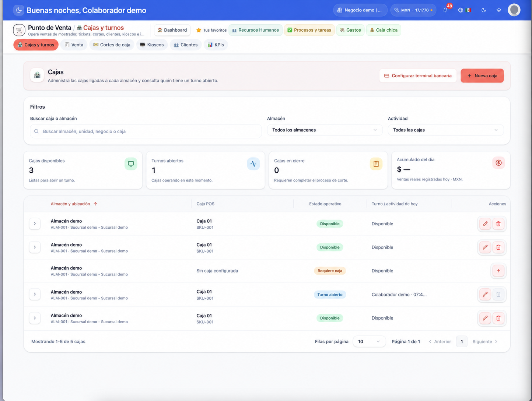Open the MXN currency selector
The image size is (532, 401).
(413, 10)
